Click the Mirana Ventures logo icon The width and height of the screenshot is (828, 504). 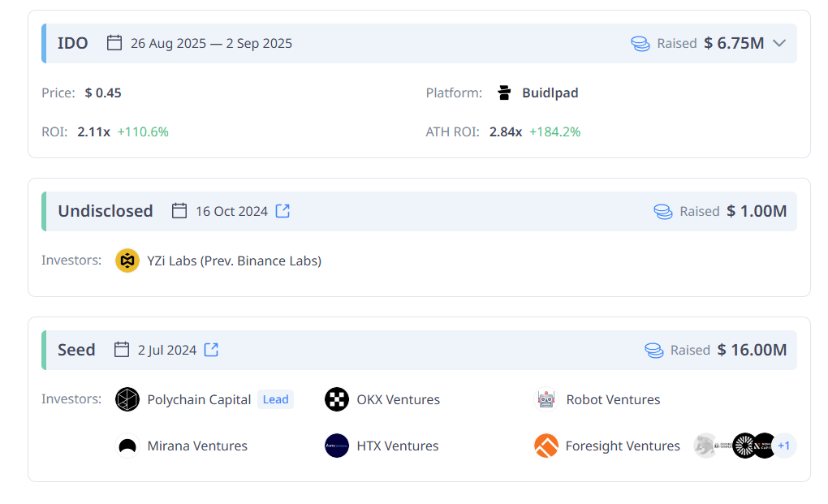[x=127, y=446]
